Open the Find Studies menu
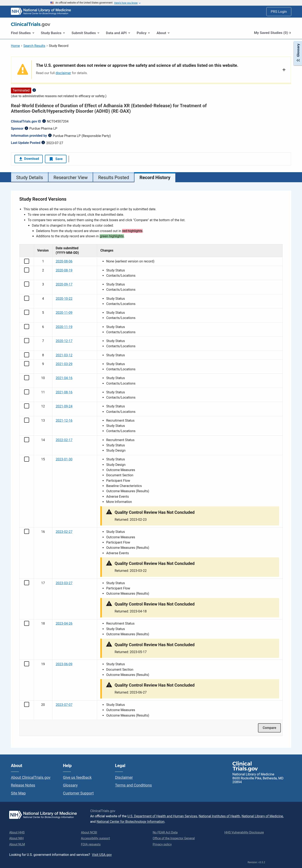 pos(23,33)
